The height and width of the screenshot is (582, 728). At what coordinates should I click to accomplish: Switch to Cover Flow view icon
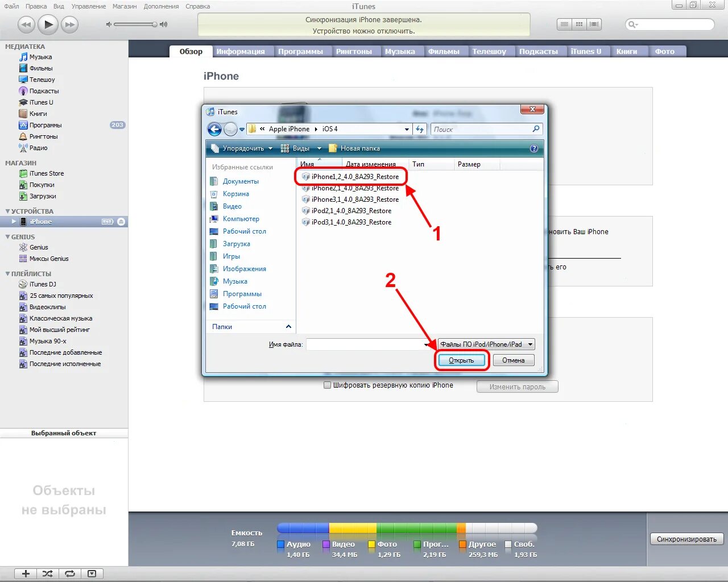click(x=594, y=24)
